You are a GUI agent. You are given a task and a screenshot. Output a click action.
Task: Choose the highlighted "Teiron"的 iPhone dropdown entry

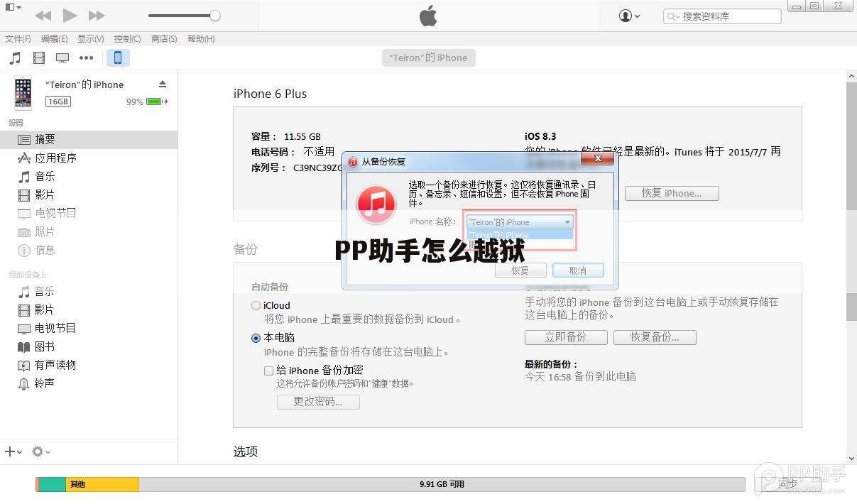pyautogui.click(x=519, y=234)
